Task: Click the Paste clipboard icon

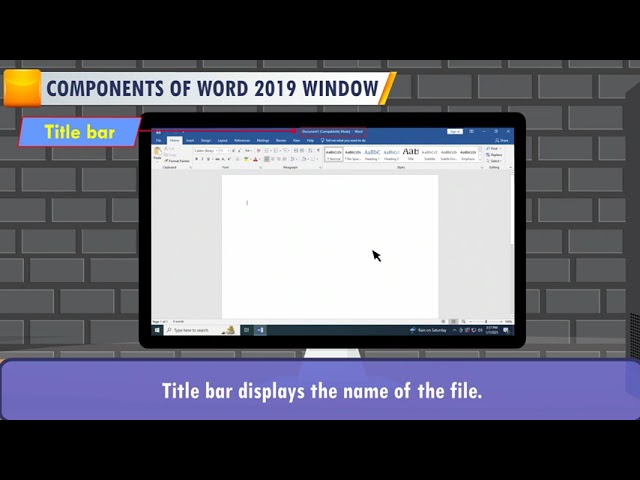Action: tap(158, 151)
